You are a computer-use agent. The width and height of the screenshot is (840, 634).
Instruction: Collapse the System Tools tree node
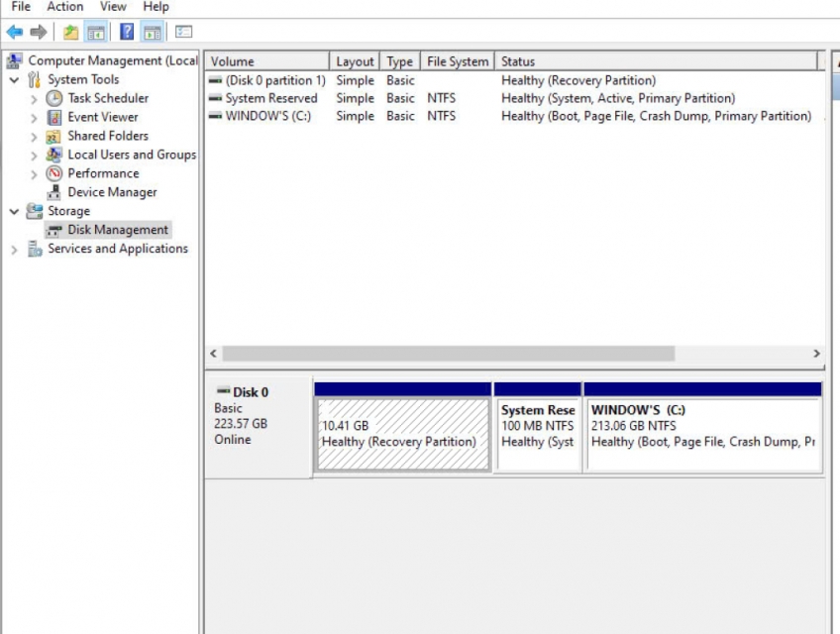point(14,80)
